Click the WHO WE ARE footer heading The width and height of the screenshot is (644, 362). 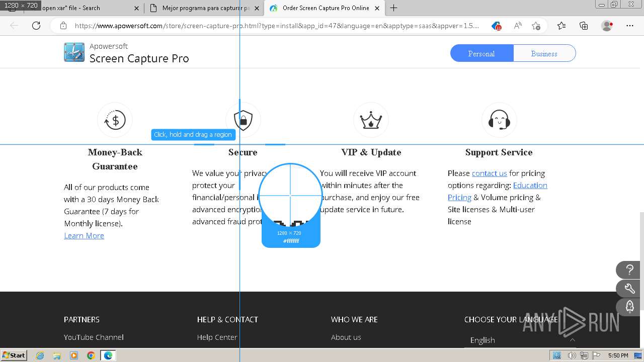[354, 319]
